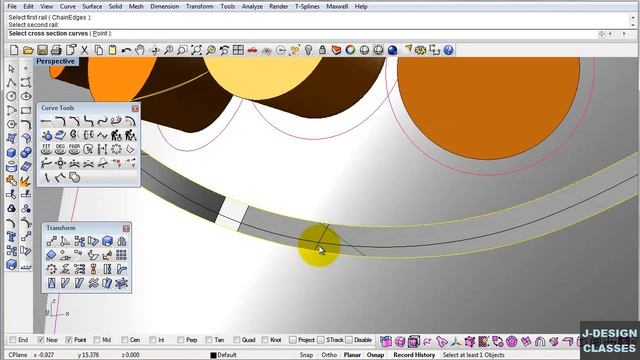The image size is (640, 360).
Task: Select the Circle tool in left sidebar
Action: click(11, 96)
